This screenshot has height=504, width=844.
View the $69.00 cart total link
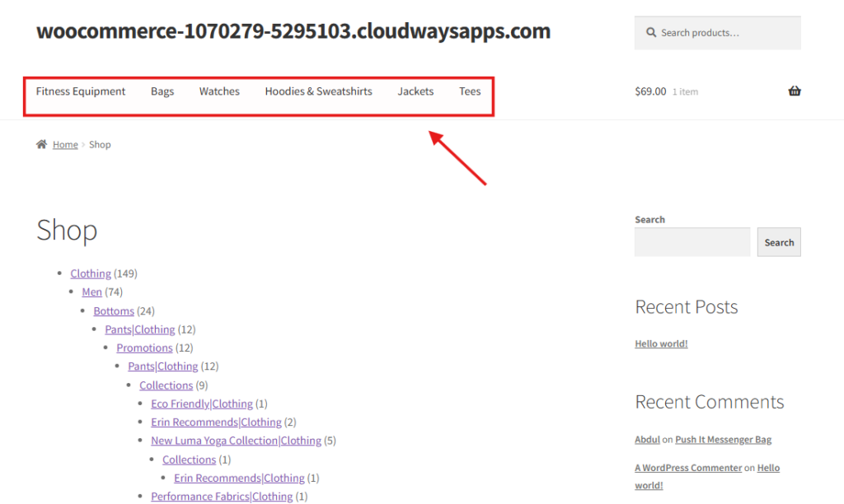tap(650, 91)
